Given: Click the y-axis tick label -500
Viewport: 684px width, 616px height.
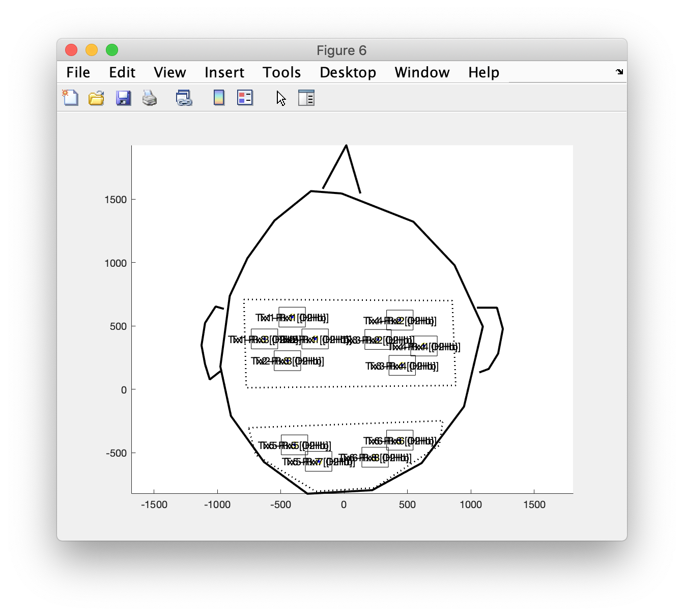Looking at the screenshot, I should [117, 453].
